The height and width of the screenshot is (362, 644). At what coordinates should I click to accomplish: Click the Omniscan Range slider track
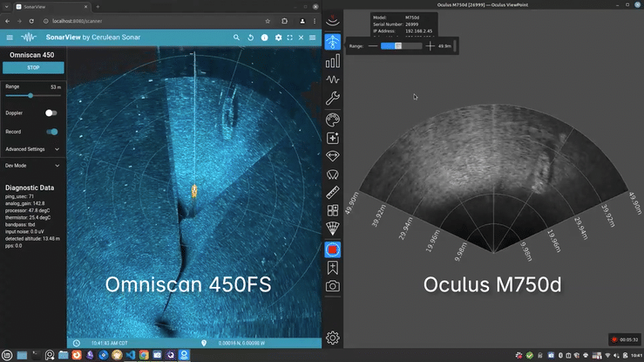(x=31, y=95)
